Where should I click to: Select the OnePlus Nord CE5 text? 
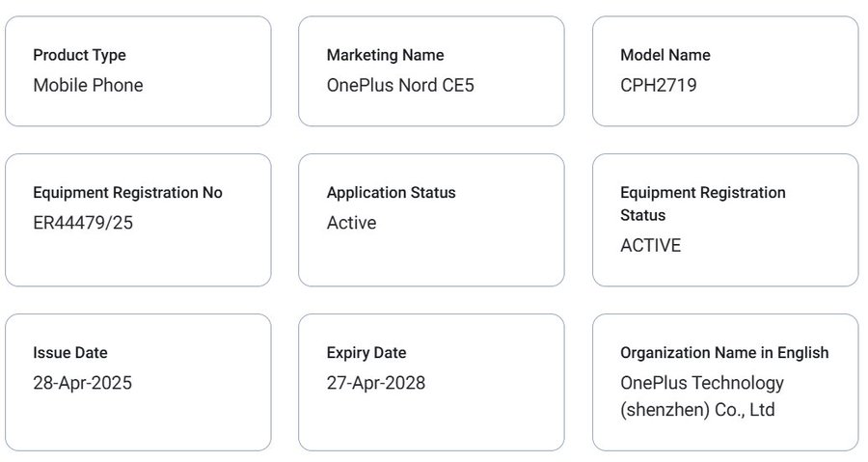click(400, 85)
